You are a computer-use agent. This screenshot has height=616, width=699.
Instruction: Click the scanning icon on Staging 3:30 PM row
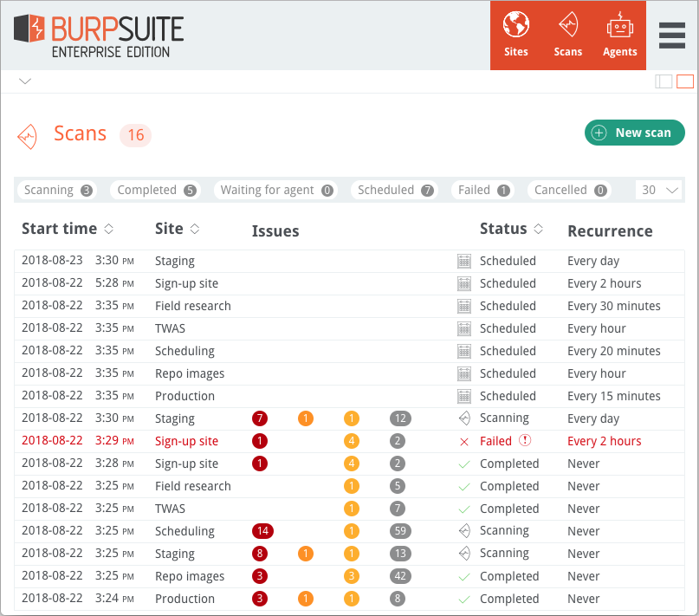coord(464,418)
